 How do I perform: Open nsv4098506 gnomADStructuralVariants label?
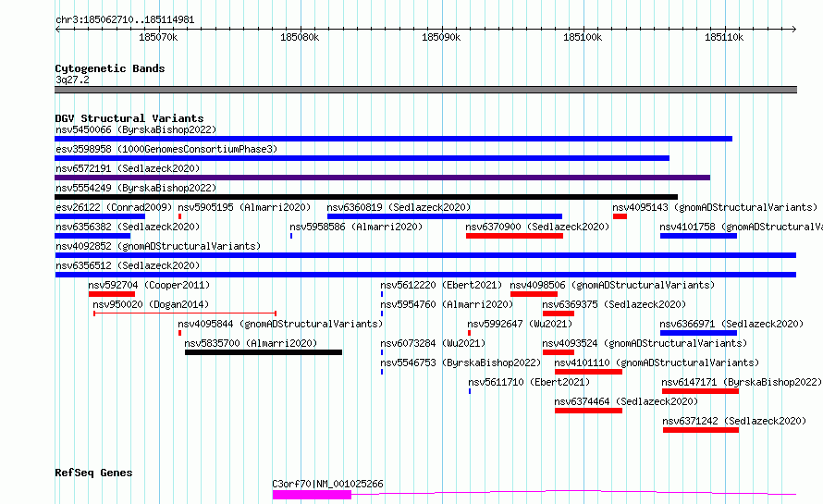click(612, 285)
